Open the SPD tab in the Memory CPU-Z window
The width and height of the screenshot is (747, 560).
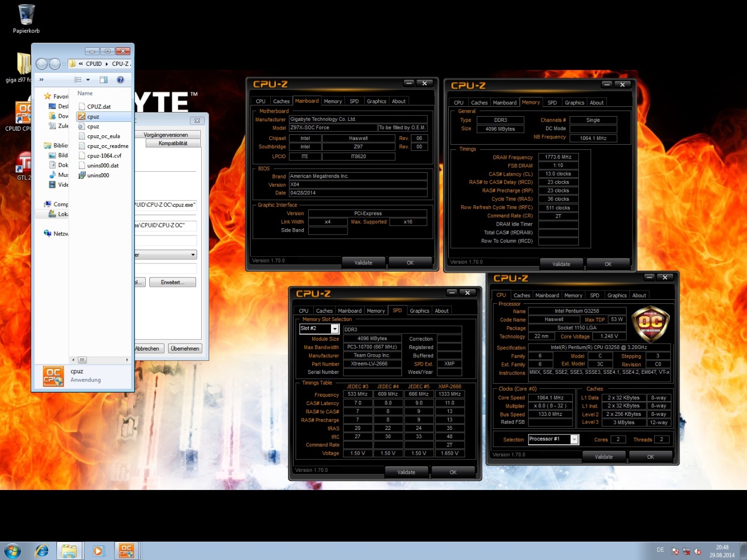click(x=552, y=103)
